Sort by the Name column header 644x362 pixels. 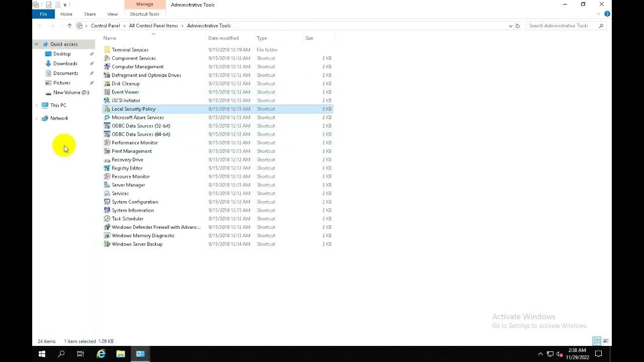pyautogui.click(x=154, y=38)
